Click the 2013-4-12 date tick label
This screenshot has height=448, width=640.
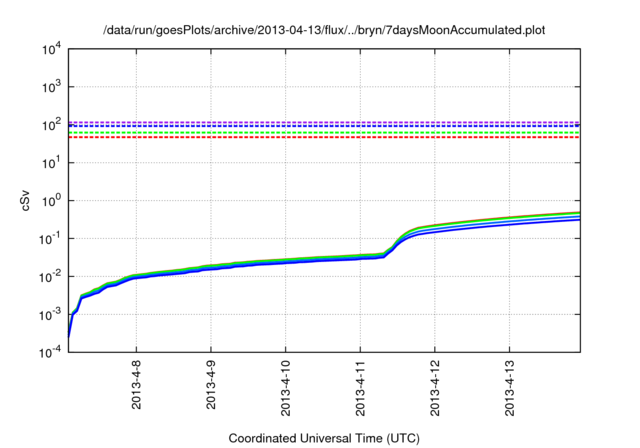point(435,388)
